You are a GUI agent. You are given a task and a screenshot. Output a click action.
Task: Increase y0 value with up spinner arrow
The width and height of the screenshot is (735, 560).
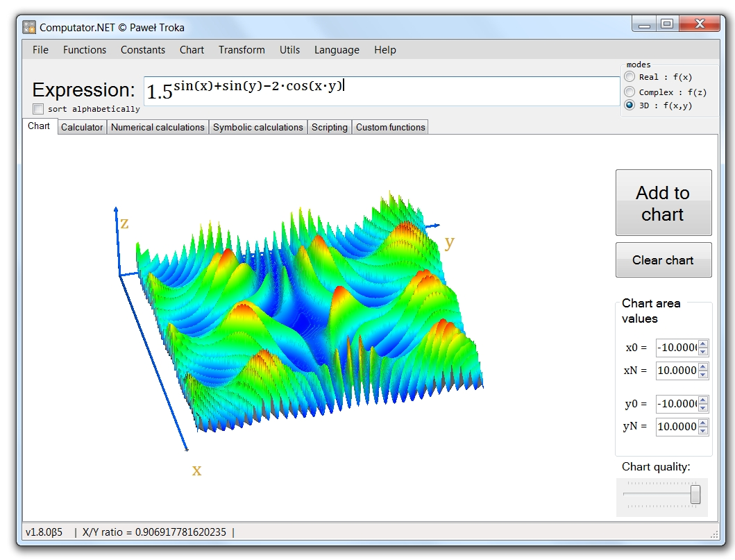point(702,400)
